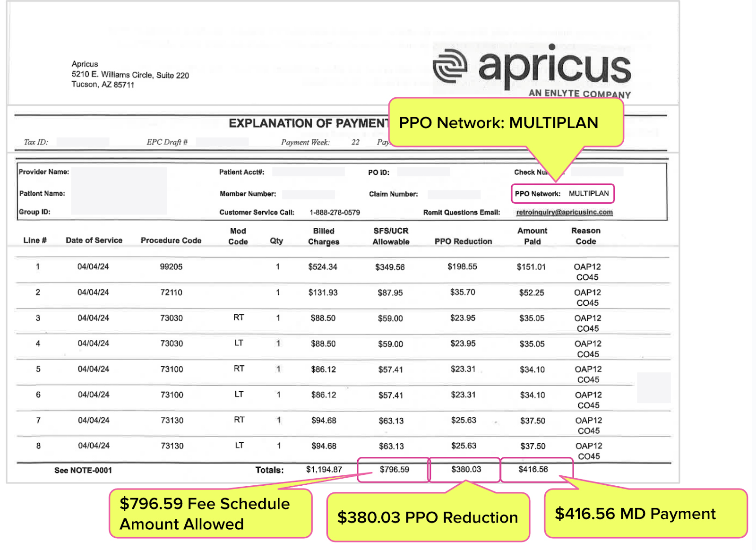Screen dimensions: 756x550
Task: Select the "SFS/UCR Allowable" column header
Action: [x=391, y=236]
